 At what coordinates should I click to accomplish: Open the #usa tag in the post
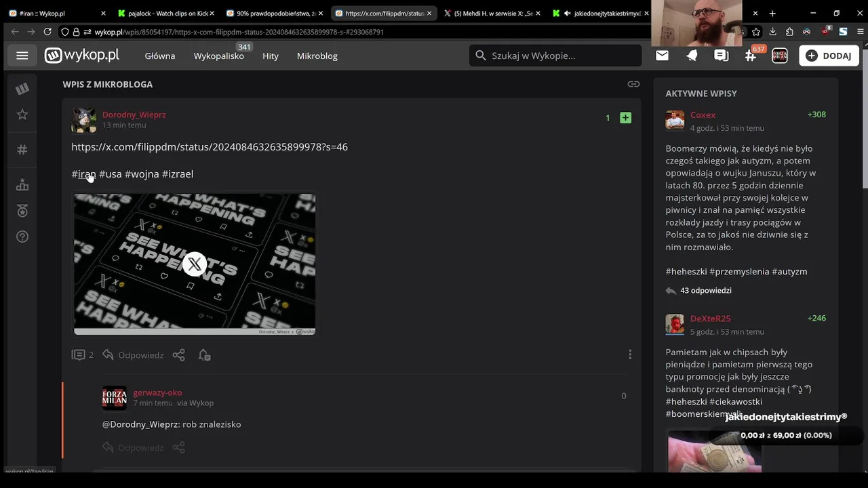pos(111,174)
